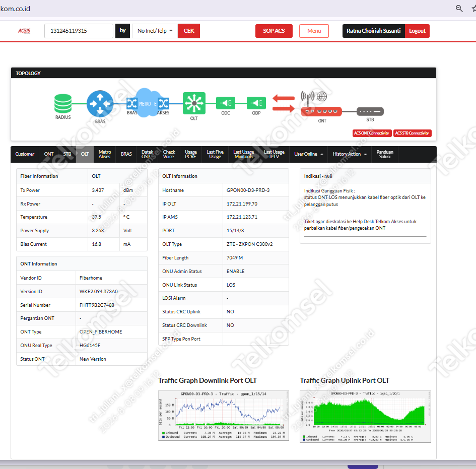This screenshot has width=476, height=469.
Task: Click the search number input field
Action: click(x=79, y=31)
